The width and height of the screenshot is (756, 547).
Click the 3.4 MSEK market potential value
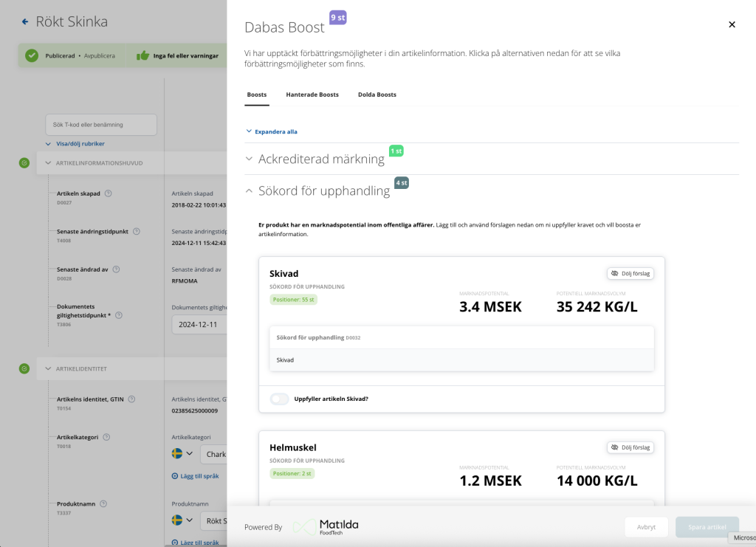coord(490,307)
